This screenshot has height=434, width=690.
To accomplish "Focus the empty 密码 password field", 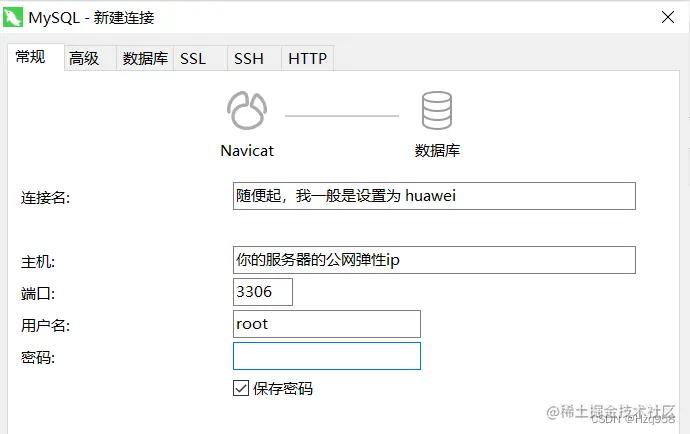I will click(327, 356).
